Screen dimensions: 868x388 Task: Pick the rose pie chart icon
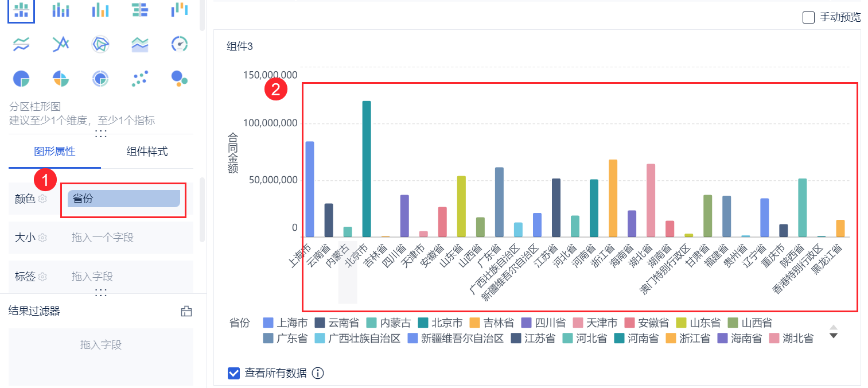61,79
